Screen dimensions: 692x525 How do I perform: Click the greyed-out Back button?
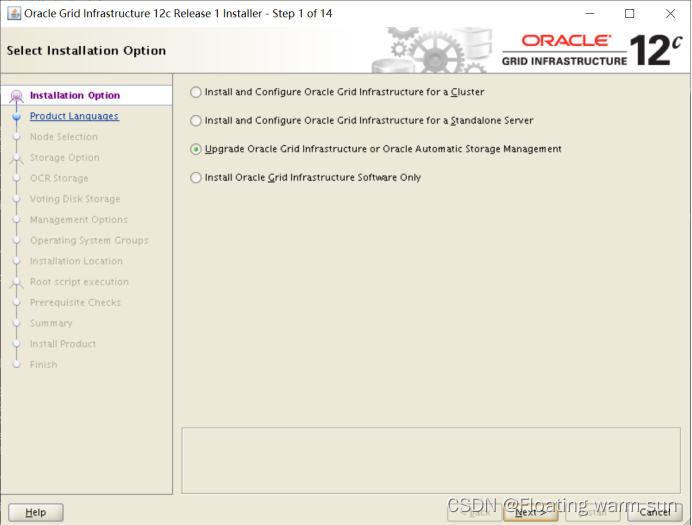point(474,512)
